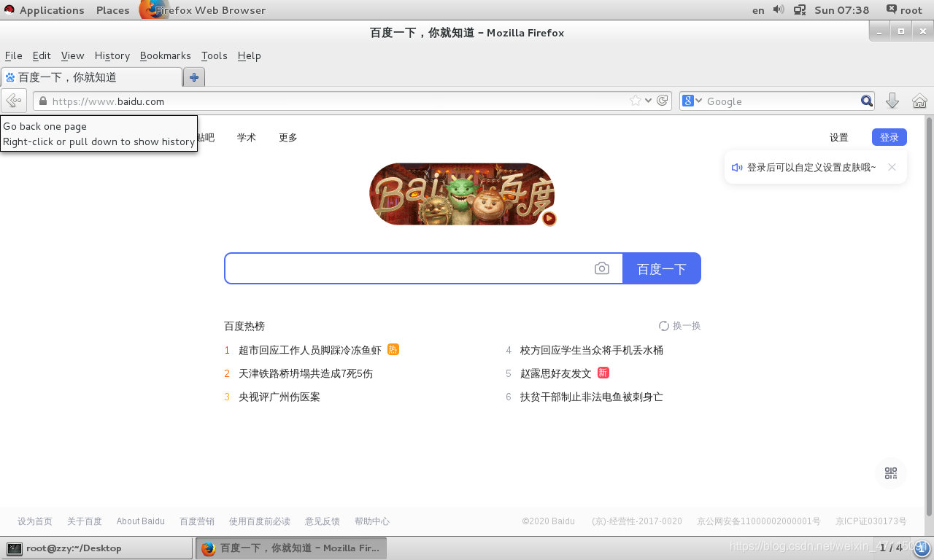This screenshot has width=934, height=560.
Task: Dismiss the skin settings notification
Action: [892, 167]
